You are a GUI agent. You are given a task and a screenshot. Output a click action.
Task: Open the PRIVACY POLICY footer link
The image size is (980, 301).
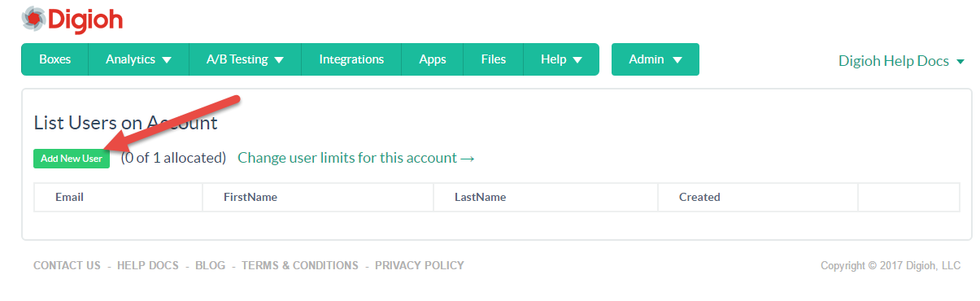point(420,265)
